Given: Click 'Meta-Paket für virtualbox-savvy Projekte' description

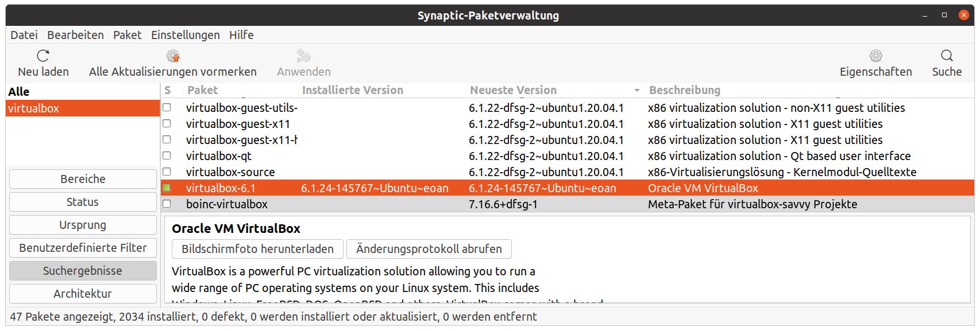Looking at the screenshot, I should tap(753, 204).
